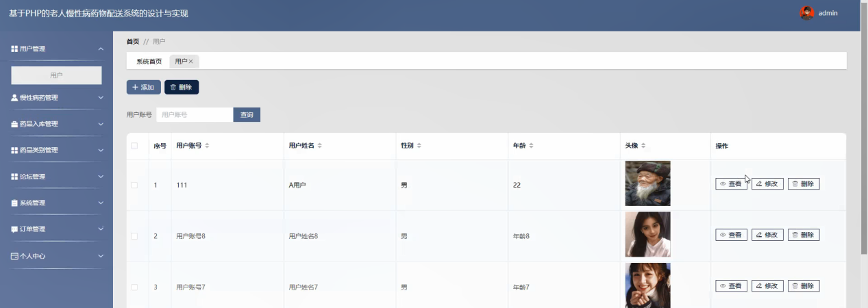Click the sort arrows on 头像 column
The width and height of the screenshot is (868, 308).
point(643,146)
